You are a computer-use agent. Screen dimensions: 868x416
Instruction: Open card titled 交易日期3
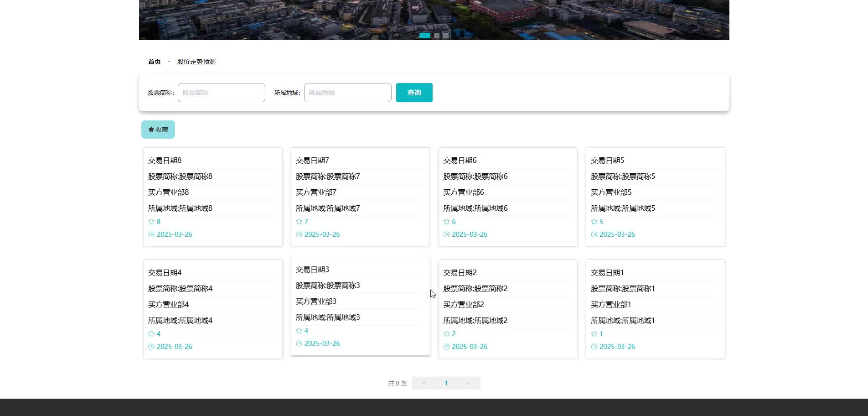361,306
